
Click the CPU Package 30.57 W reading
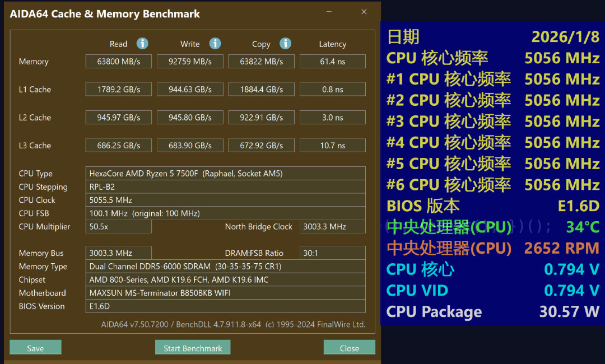click(x=569, y=311)
